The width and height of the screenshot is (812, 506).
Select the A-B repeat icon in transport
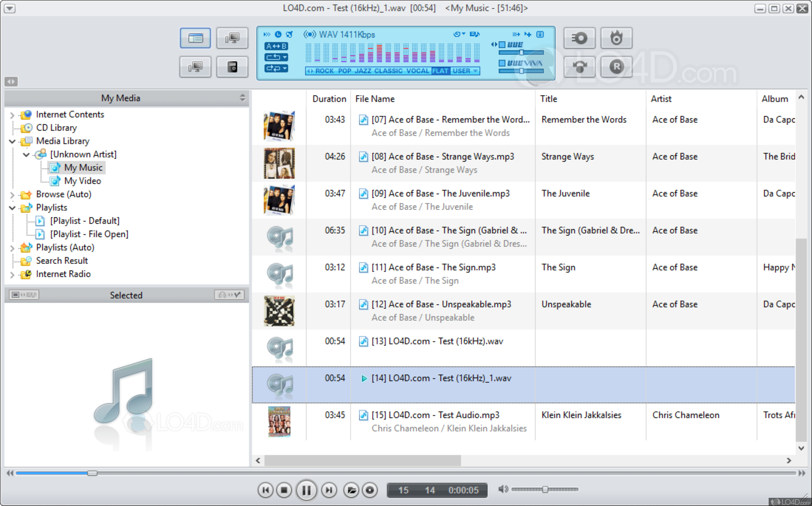276,46
